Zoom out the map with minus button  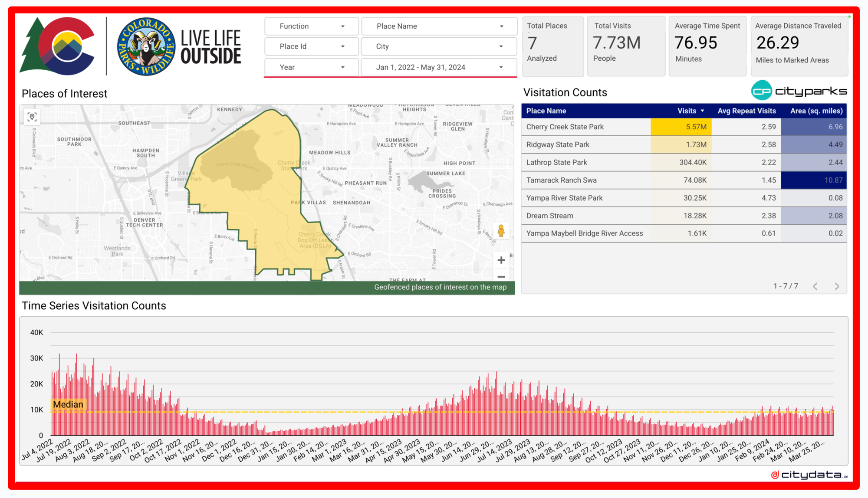501,276
